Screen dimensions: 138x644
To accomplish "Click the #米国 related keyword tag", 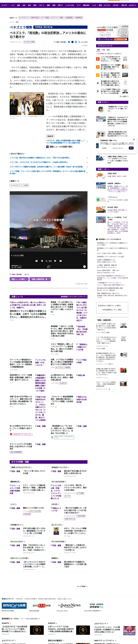I will tap(26, 185).
